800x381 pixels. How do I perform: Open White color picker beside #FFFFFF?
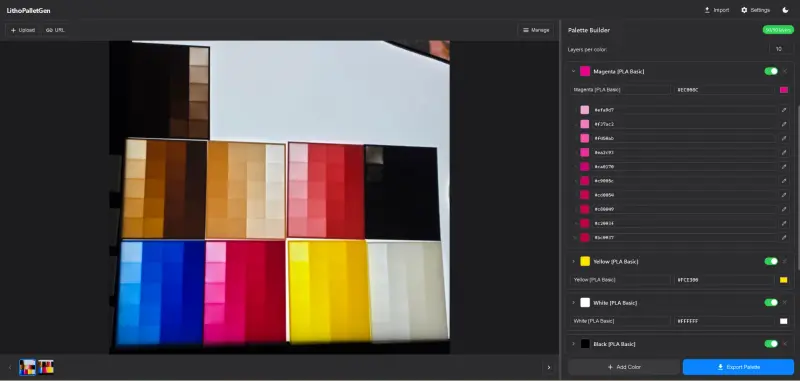784,321
